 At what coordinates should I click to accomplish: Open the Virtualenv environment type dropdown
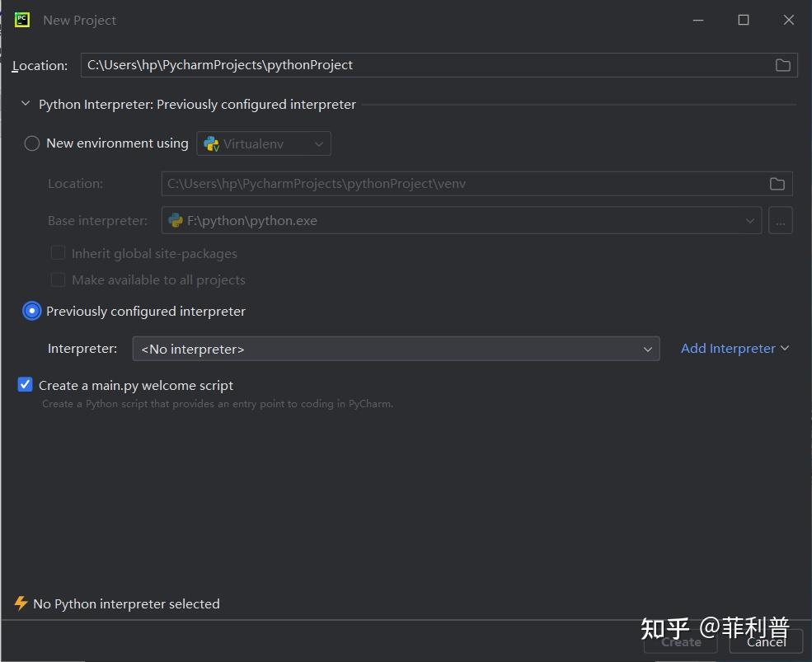tap(264, 143)
